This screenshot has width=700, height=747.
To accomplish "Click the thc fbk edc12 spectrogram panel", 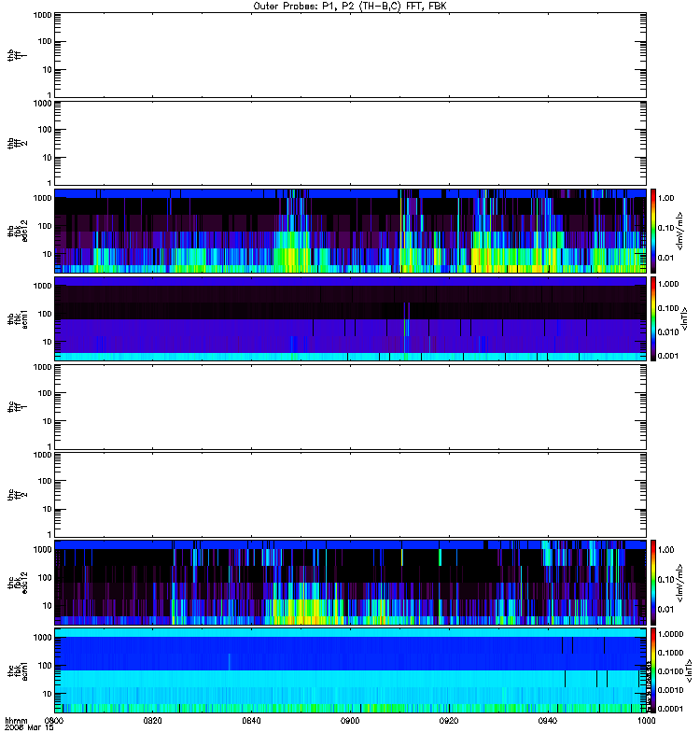I will point(350,582).
